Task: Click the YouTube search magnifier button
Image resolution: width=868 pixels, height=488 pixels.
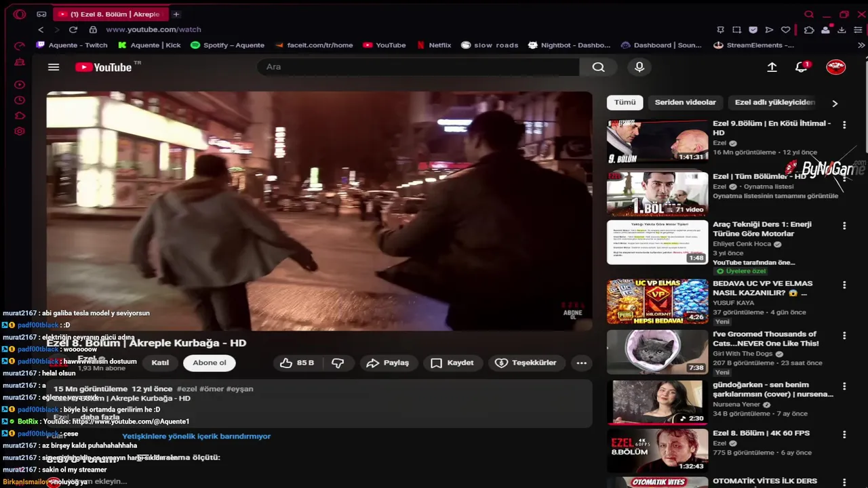Action: [598, 67]
